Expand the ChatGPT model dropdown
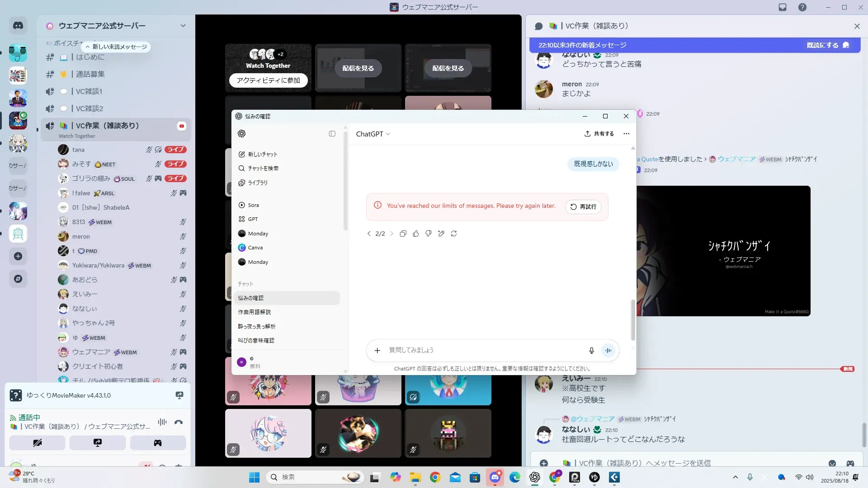 pyautogui.click(x=373, y=134)
